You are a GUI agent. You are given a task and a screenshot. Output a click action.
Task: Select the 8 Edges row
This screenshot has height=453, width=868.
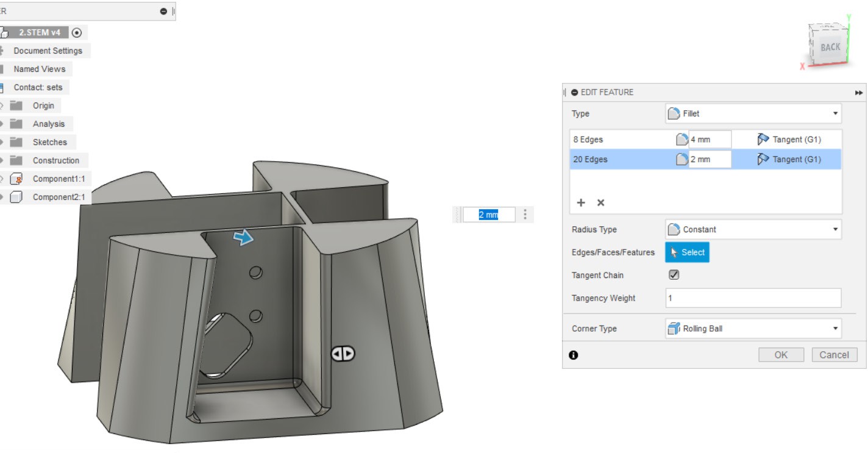point(616,140)
